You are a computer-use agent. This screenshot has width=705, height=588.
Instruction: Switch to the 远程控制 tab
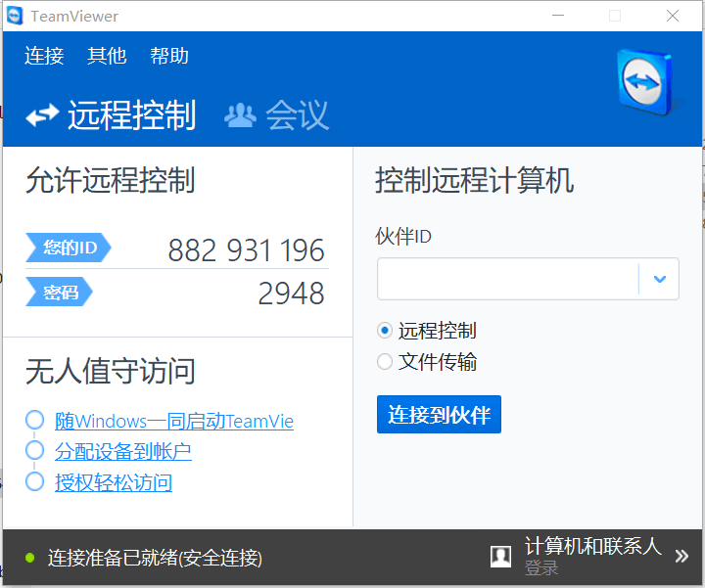tap(111, 115)
